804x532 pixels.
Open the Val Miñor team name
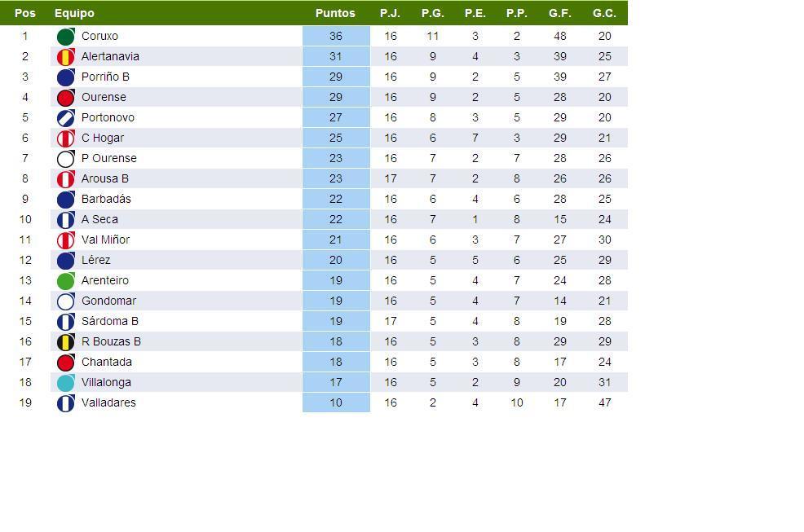click(x=105, y=240)
